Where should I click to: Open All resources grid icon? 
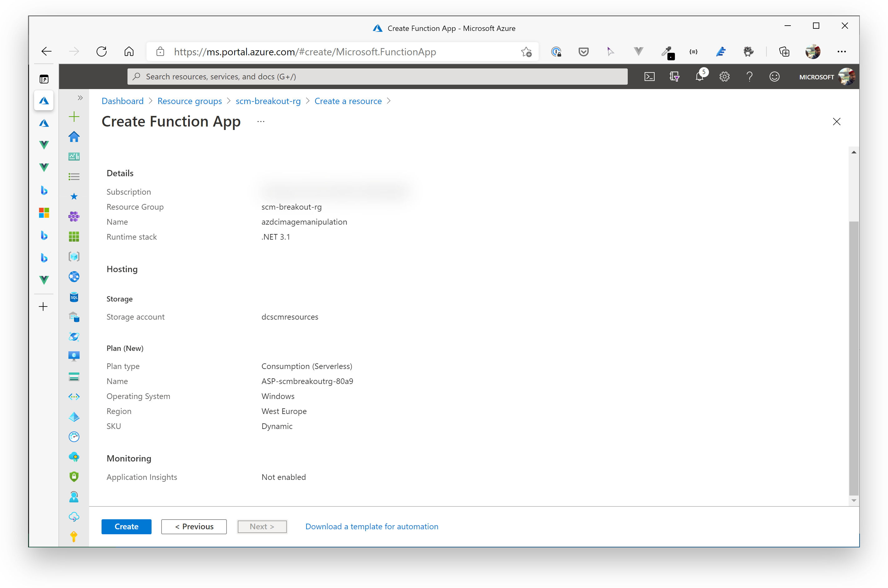point(74,237)
